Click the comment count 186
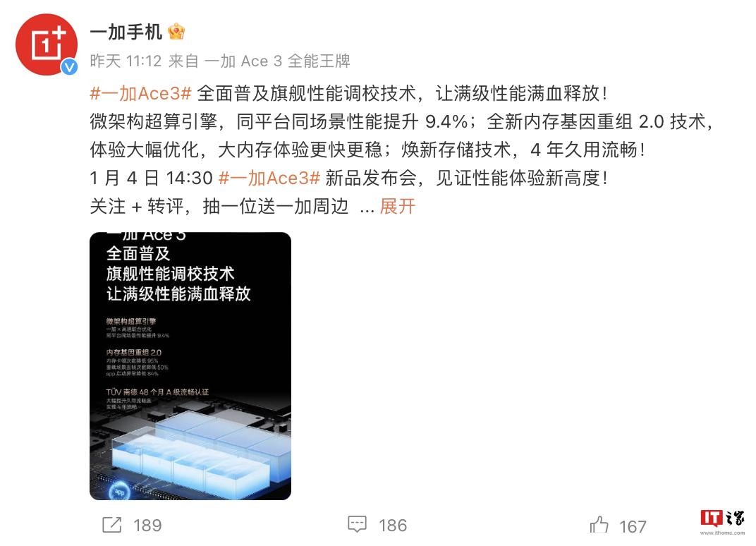Image resolution: width=756 pixels, height=546 pixels. pos(393,525)
